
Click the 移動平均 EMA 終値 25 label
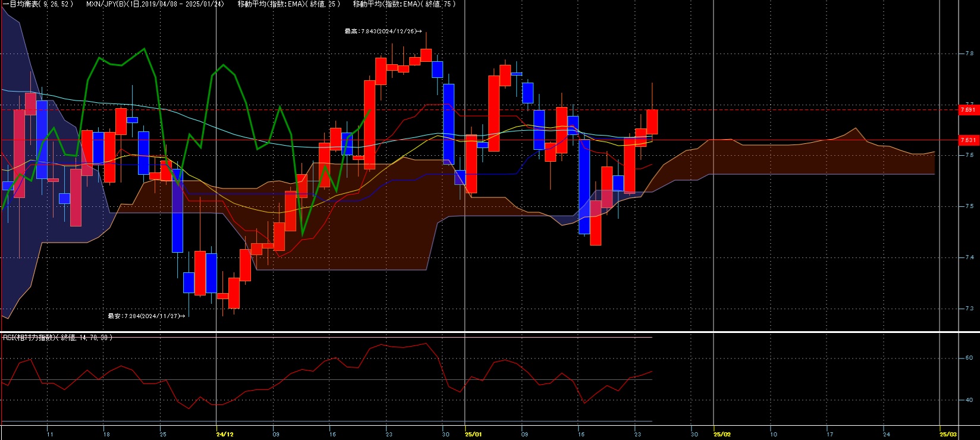(288, 4)
